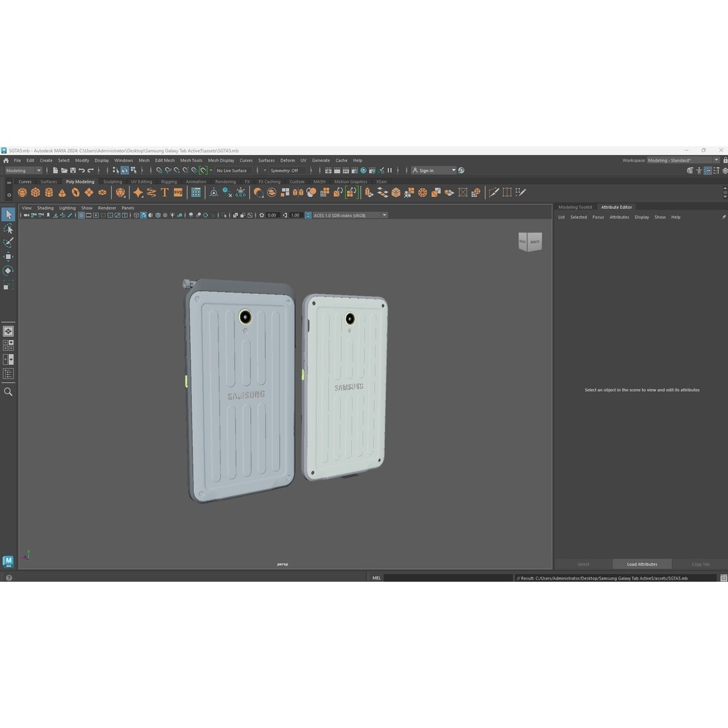Create a polygon torus from shelf

click(x=75, y=192)
